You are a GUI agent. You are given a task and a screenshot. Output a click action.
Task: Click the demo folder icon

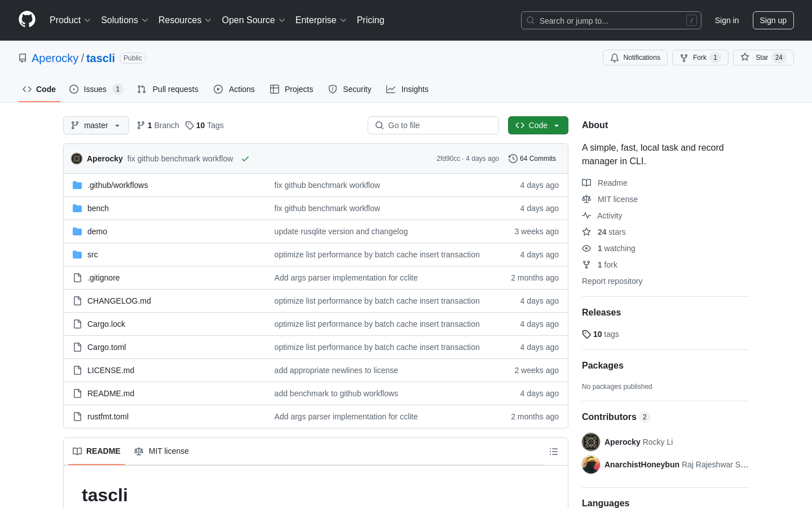[77, 231]
